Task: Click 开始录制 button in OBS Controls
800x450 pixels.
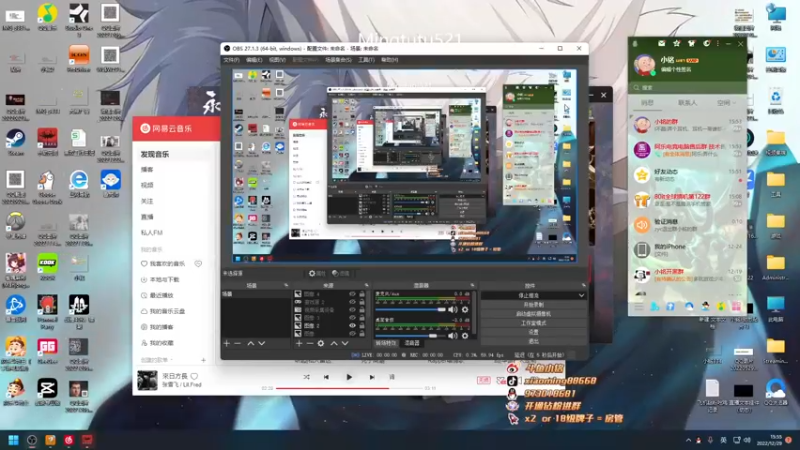Action: point(533,305)
